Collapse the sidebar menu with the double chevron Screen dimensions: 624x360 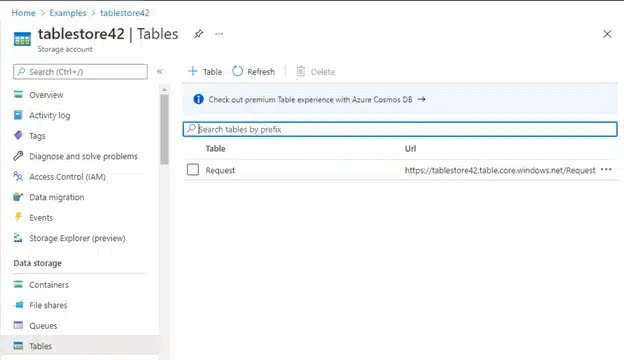tap(160, 72)
